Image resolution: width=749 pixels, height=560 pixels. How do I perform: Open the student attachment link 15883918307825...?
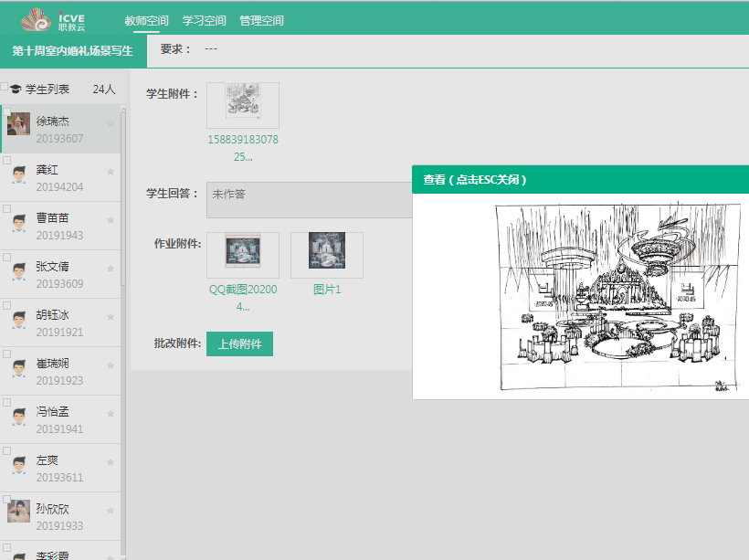(x=243, y=148)
